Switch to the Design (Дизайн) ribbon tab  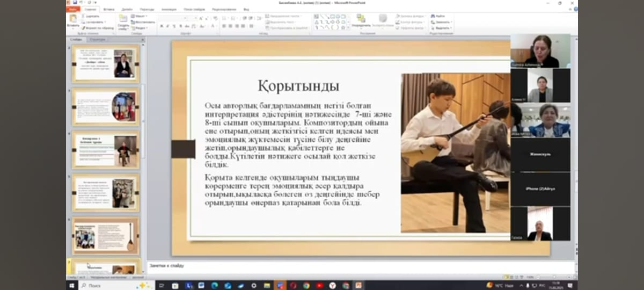click(x=127, y=9)
